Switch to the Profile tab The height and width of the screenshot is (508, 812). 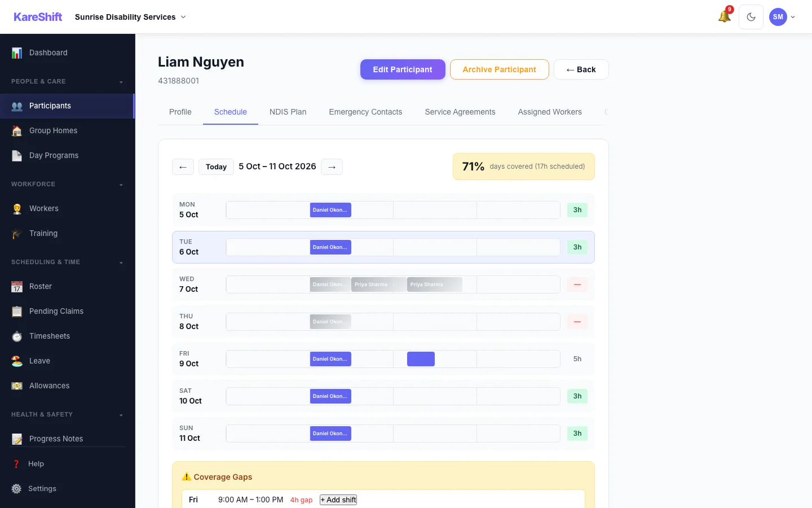click(180, 112)
